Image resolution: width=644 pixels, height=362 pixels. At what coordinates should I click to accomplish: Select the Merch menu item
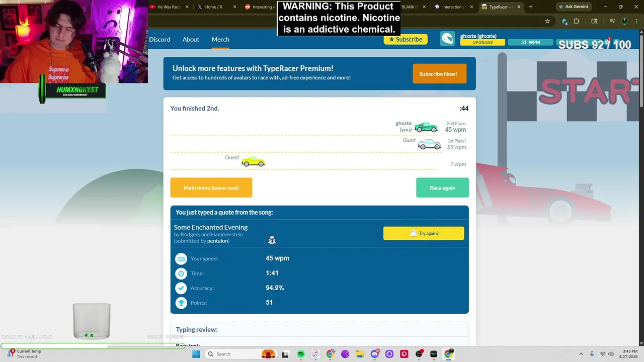tap(220, 39)
